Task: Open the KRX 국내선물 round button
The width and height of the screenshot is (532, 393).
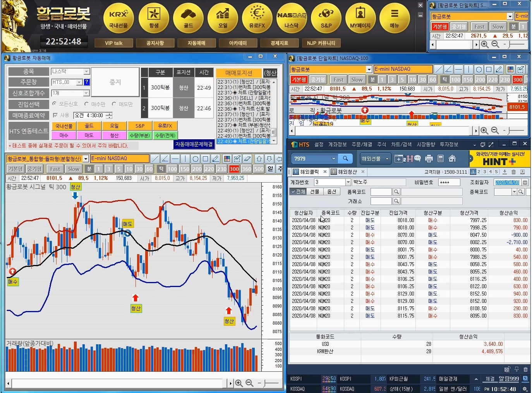Action: 118,18
